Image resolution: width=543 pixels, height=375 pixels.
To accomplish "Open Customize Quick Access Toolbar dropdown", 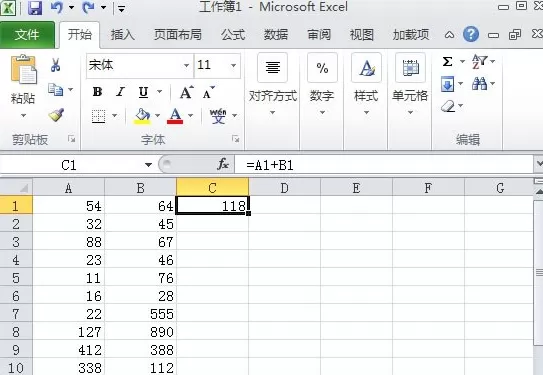I will [121, 8].
